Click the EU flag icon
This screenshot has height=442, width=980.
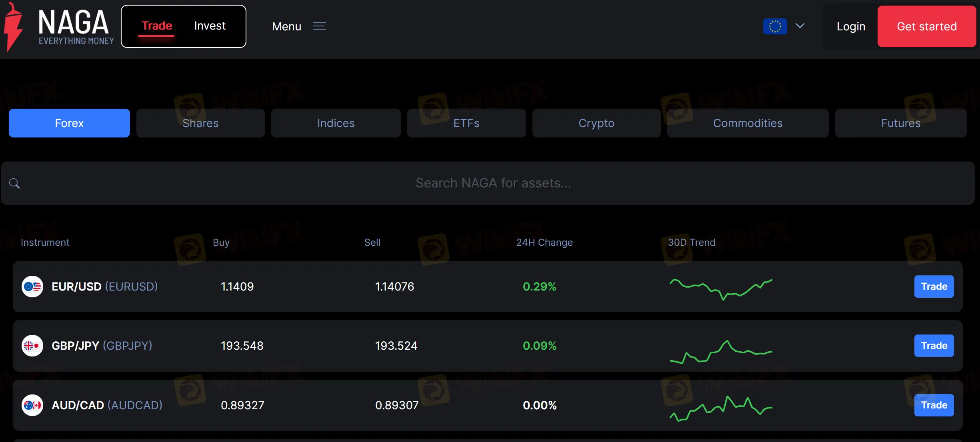tap(775, 26)
